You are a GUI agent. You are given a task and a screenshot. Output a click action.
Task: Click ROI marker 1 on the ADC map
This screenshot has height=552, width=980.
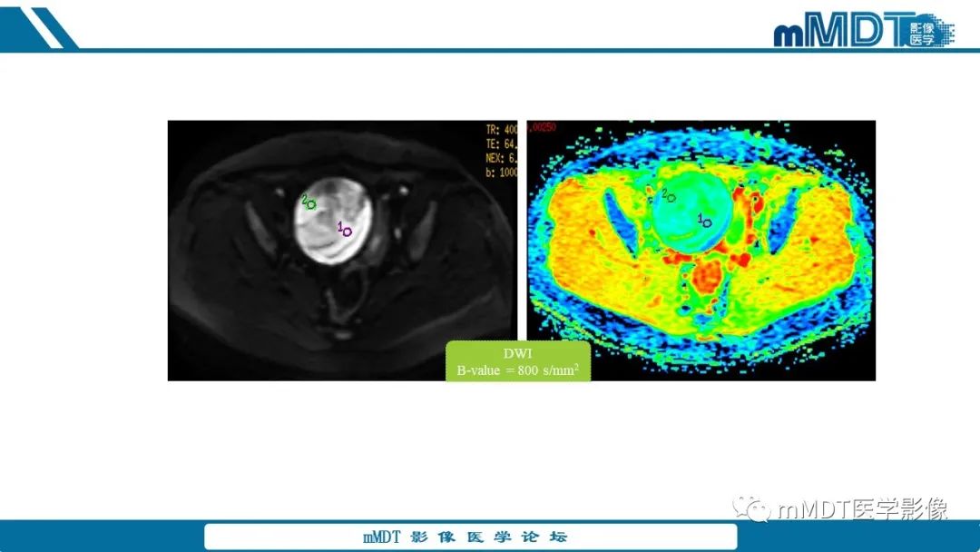coord(705,221)
